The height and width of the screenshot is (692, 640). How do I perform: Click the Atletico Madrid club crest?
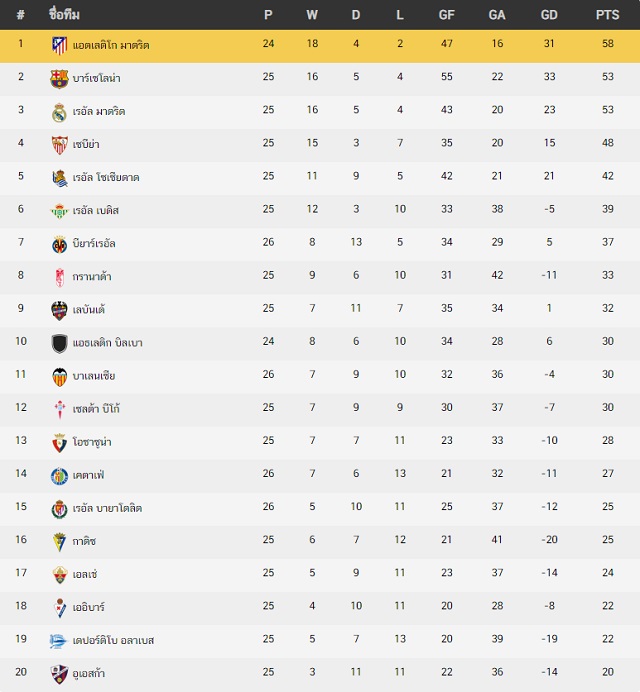(59, 45)
